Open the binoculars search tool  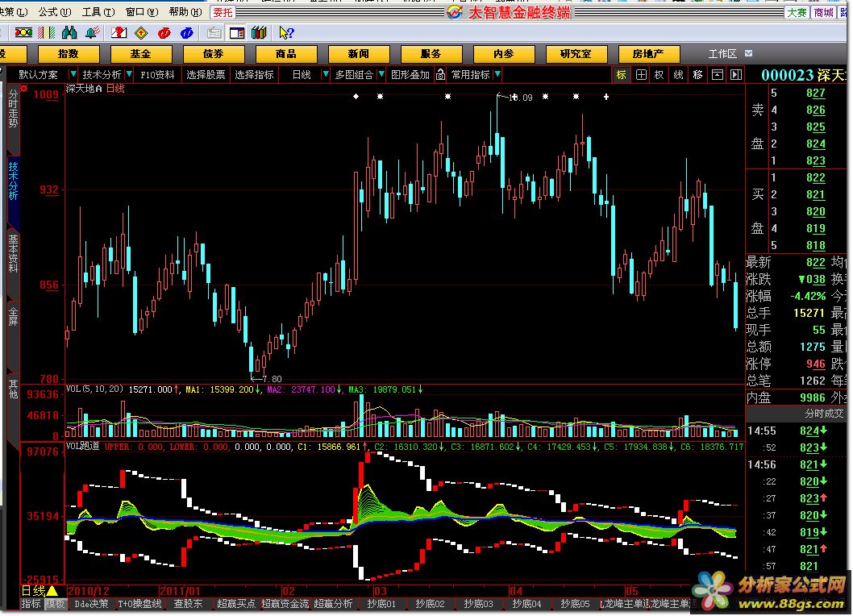click(69, 32)
